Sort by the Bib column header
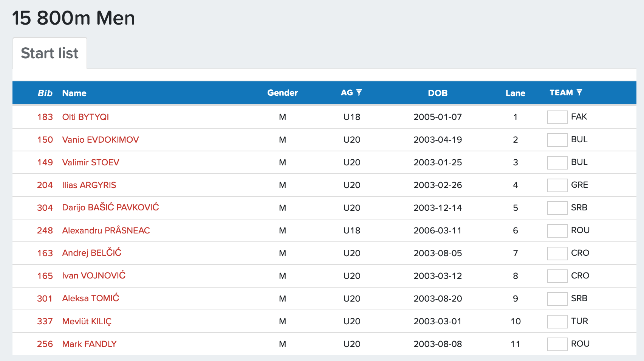Screen dimensions: 644x361 (45, 93)
